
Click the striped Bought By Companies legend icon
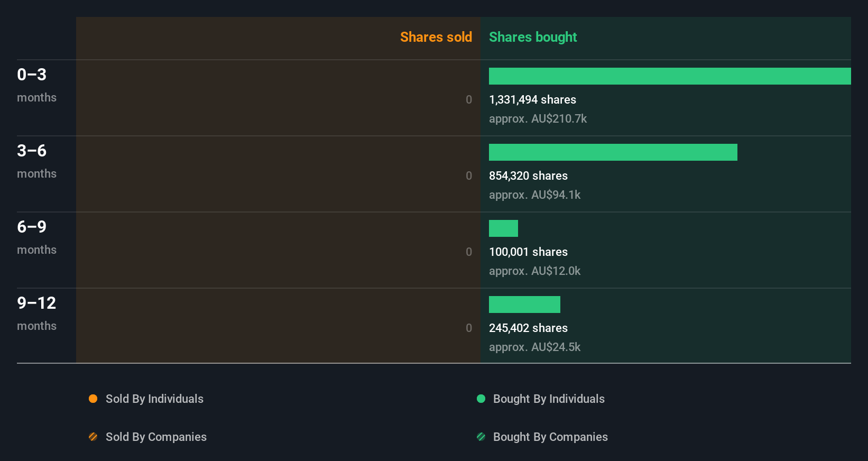[x=481, y=437]
